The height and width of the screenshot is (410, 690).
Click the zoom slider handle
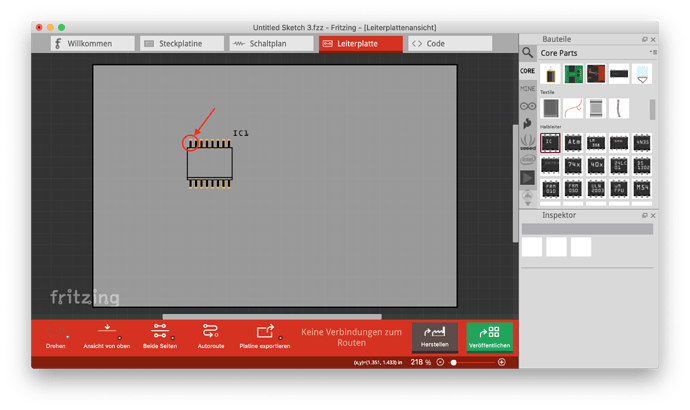[x=454, y=362]
